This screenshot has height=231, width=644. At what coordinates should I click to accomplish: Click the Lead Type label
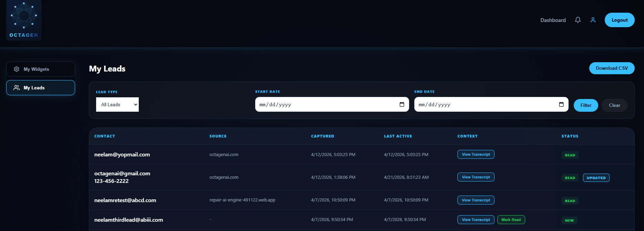(107, 92)
